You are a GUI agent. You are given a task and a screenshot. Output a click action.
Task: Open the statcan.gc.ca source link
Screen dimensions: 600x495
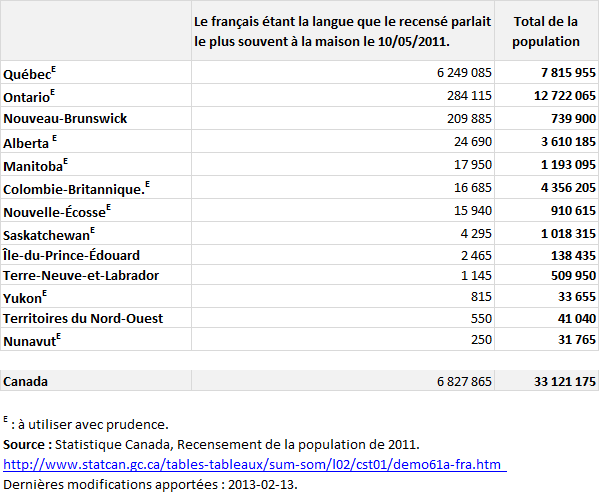[254, 465]
